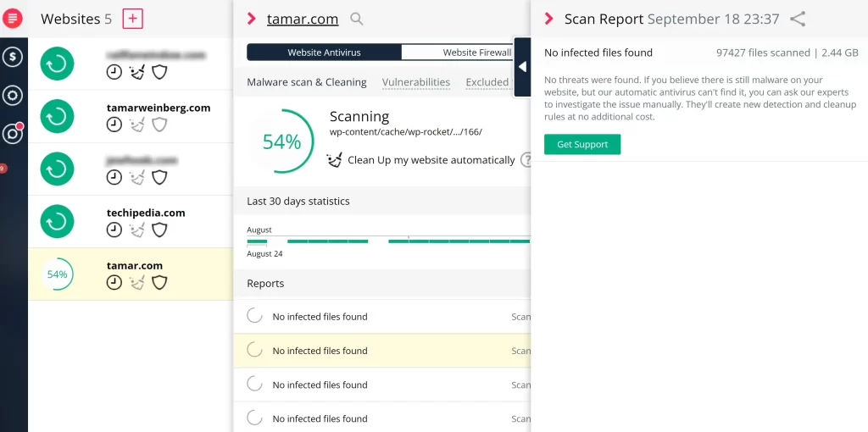Image resolution: width=868 pixels, height=432 pixels.
Task: Switch to the Website Antivirus tab
Action: click(x=324, y=53)
